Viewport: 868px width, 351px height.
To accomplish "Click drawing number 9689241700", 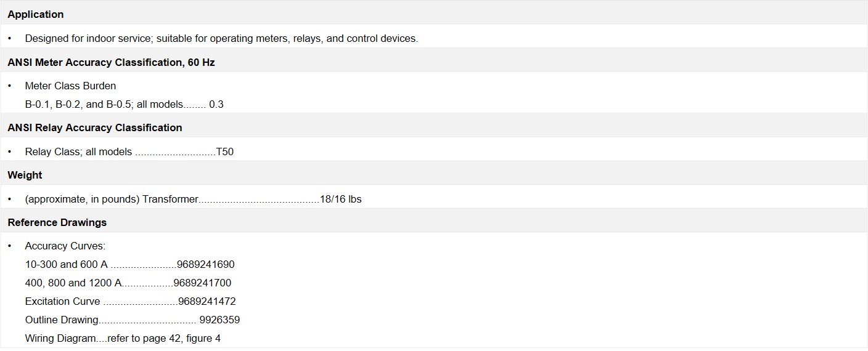I will click(x=202, y=283).
